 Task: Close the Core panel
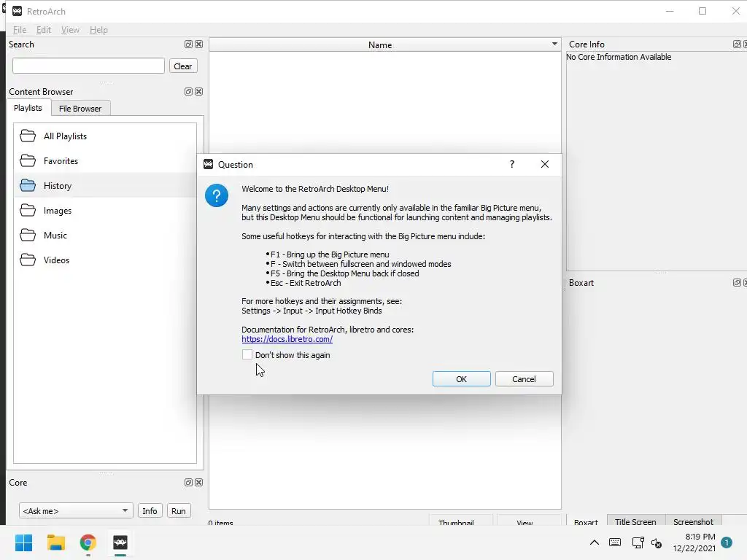coord(199,483)
